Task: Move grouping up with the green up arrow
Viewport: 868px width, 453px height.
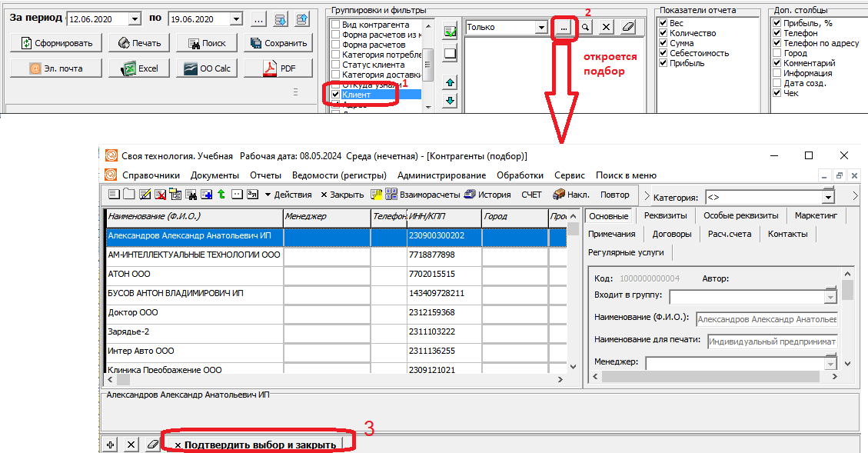Action: (x=451, y=82)
